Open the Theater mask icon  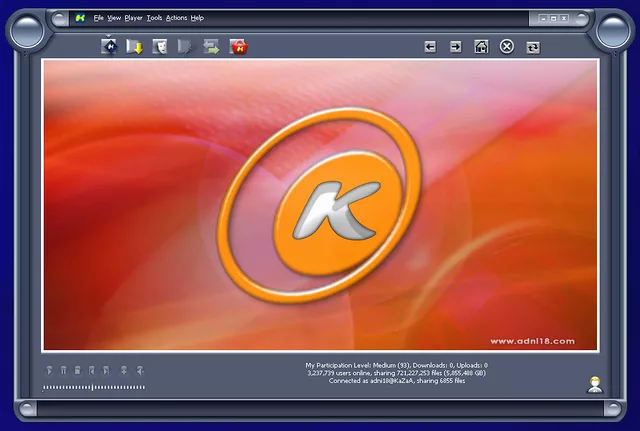pyautogui.click(x=159, y=46)
